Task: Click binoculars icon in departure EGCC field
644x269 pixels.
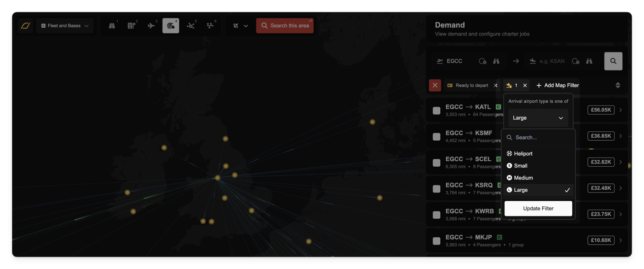Action: (x=496, y=61)
